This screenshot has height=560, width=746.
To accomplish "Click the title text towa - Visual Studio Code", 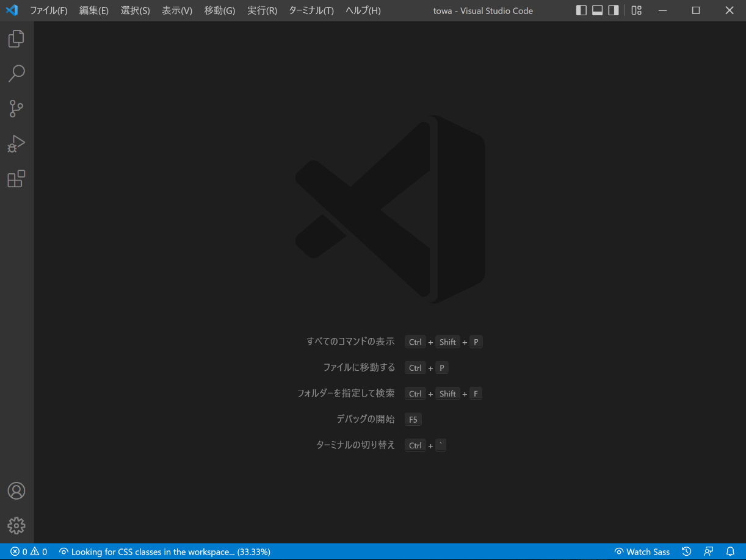I will pyautogui.click(x=483, y=10).
